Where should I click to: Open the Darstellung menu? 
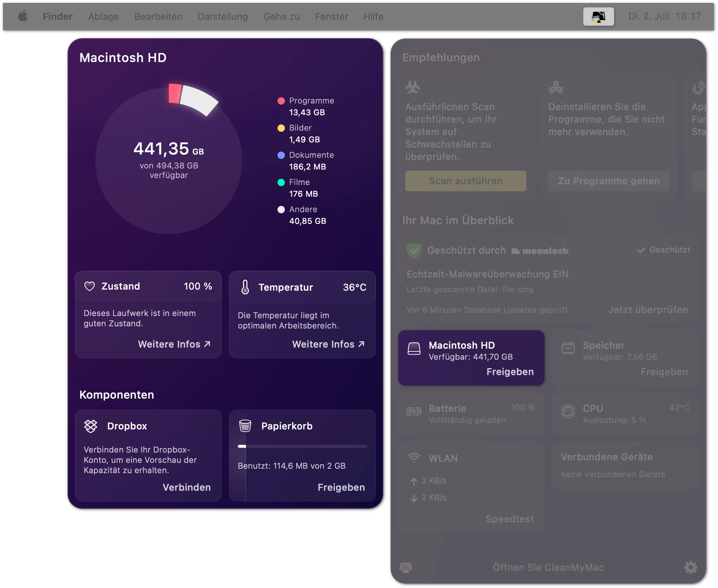[223, 17]
